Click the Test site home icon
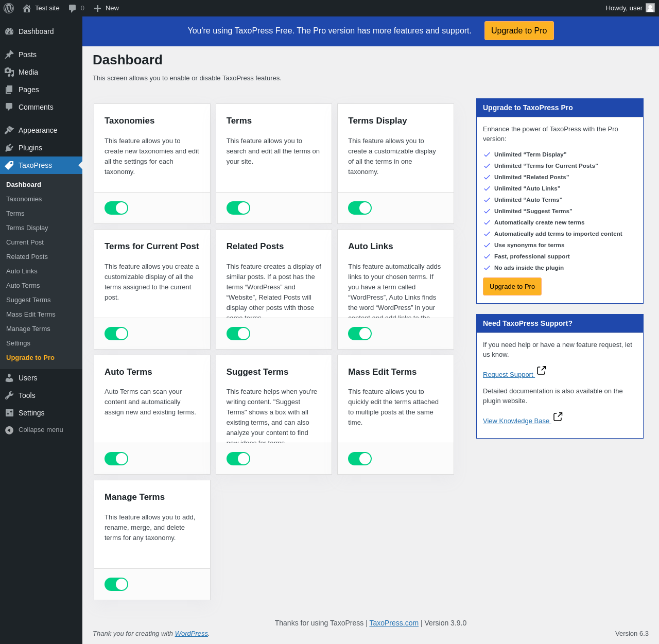Image resolution: width=659 pixels, height=644 pixels. coord(27,8)
